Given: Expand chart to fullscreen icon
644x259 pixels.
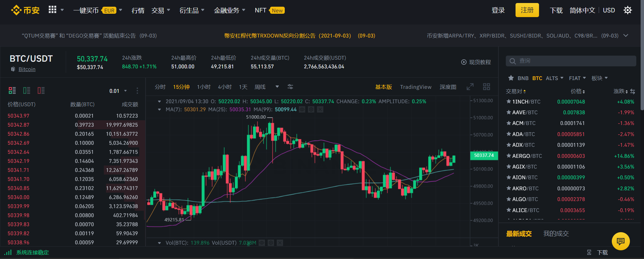Looking at the screenshot, I should pyautogui.click(x=470, y=87).
